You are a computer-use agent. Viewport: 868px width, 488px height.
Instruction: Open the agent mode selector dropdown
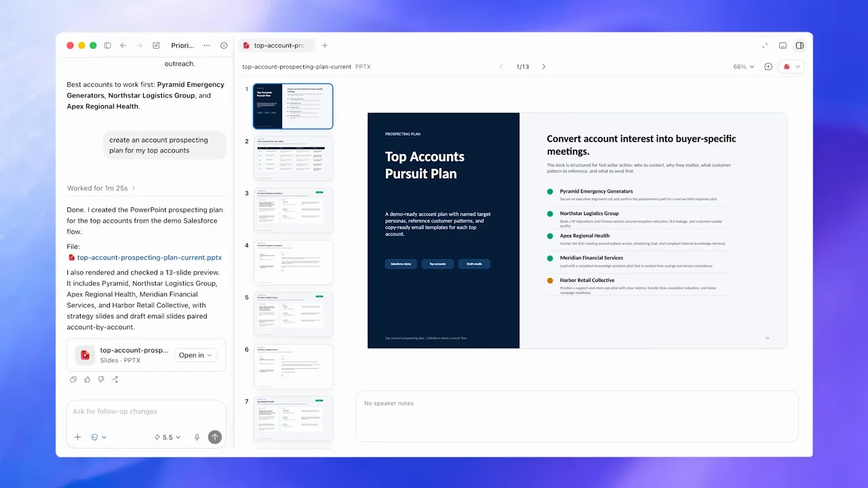coord(98,437)
